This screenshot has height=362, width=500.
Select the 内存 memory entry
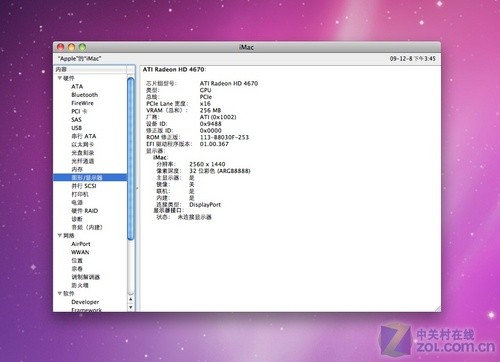77,169
